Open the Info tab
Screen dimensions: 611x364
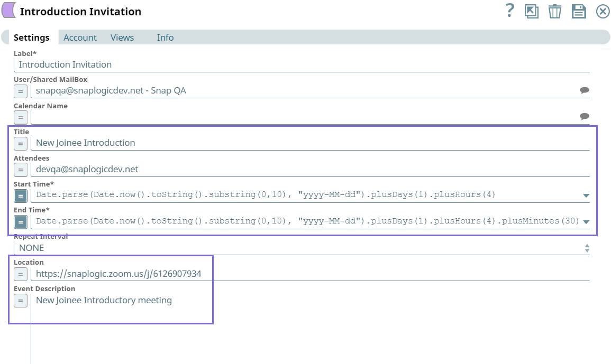point(165,38)
